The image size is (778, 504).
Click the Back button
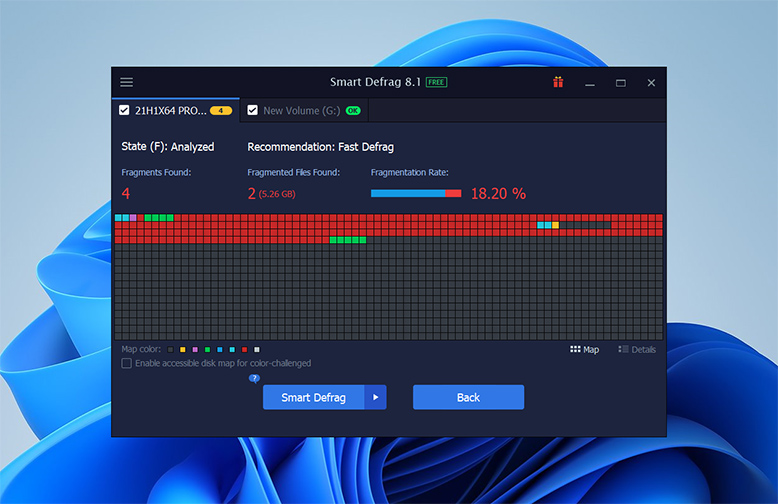tap(468, 397)
